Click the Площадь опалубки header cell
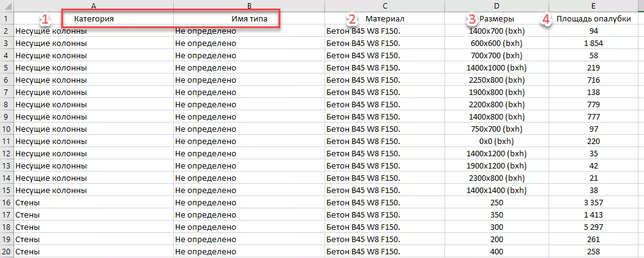The image size is (644, 258). (x=593, y=19)
